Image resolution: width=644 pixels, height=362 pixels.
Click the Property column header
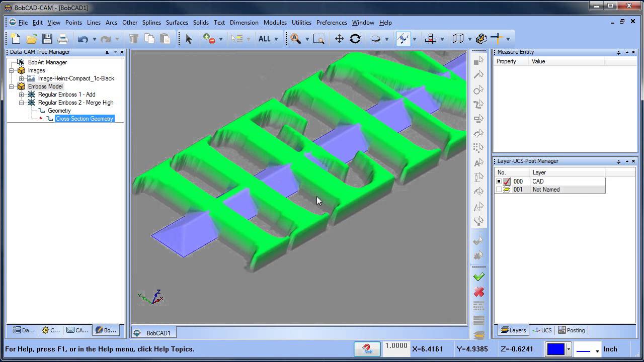click(511, 61)
